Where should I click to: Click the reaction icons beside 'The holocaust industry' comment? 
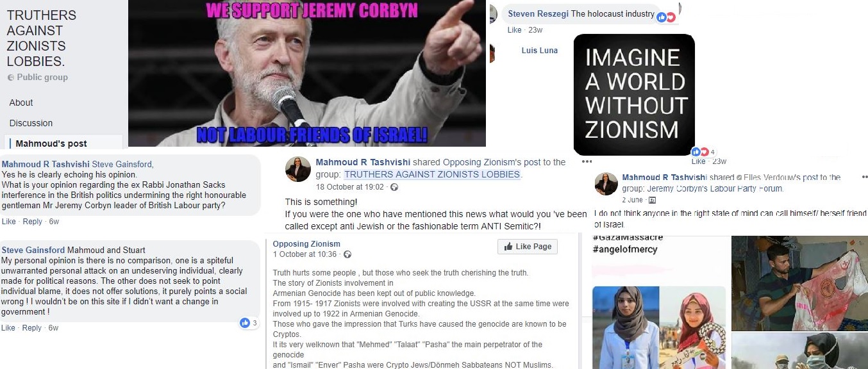pyautogui.click(x=666, y=17)
